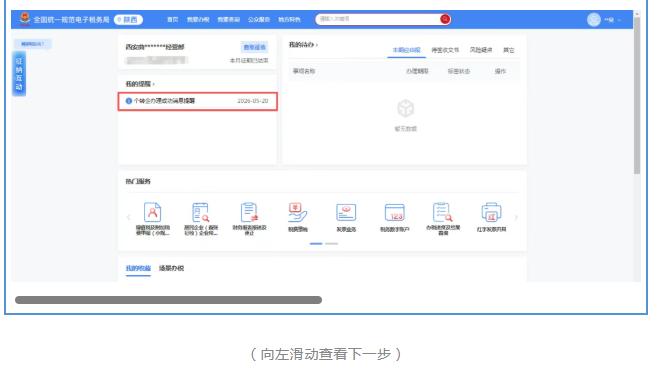Switch to the 风险疑点 tab
Screen dimensions: 655x368
pos(481,50)
